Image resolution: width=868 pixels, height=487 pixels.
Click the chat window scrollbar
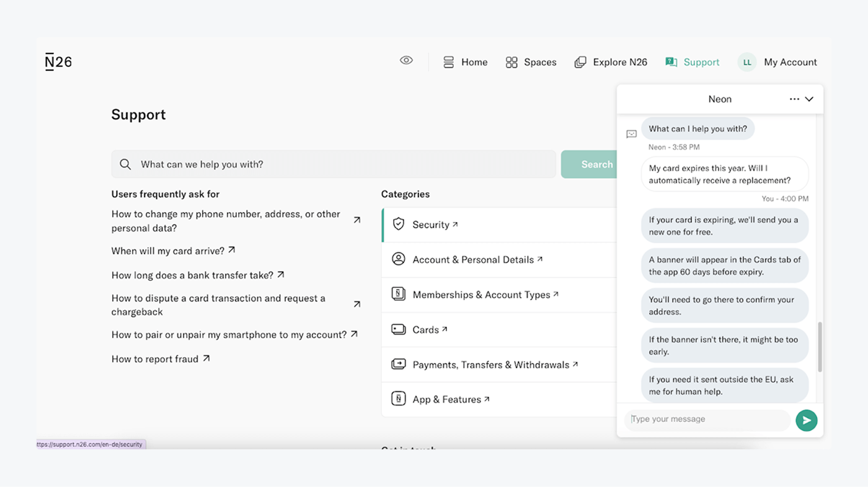(x=820, y=346)
